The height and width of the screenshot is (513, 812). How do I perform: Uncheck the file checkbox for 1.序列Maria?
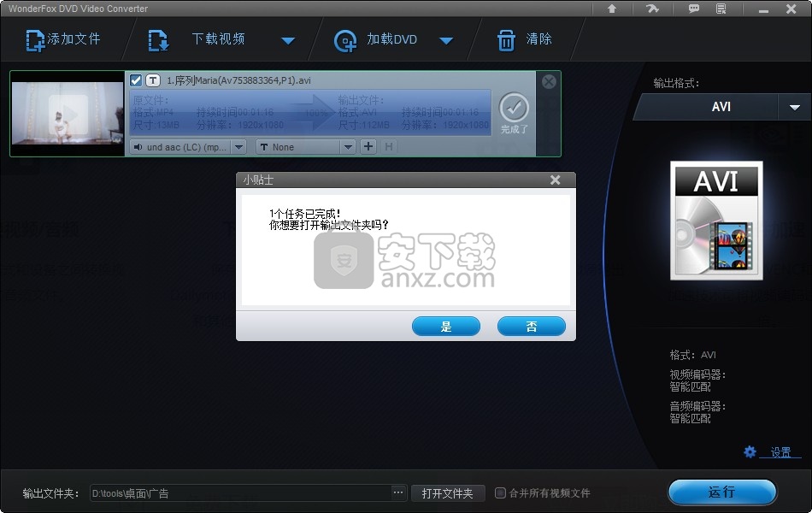click(x=136, y=80)
